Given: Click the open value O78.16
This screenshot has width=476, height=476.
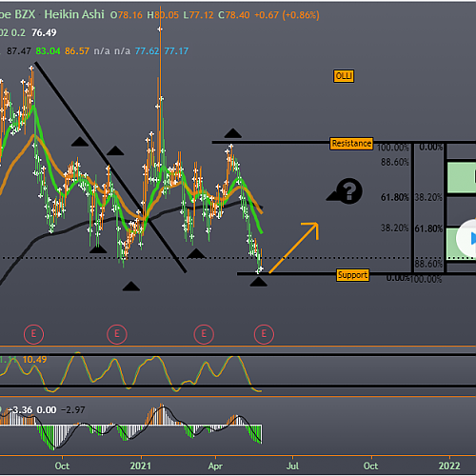Looking at the screenshot, I should 126,15.
